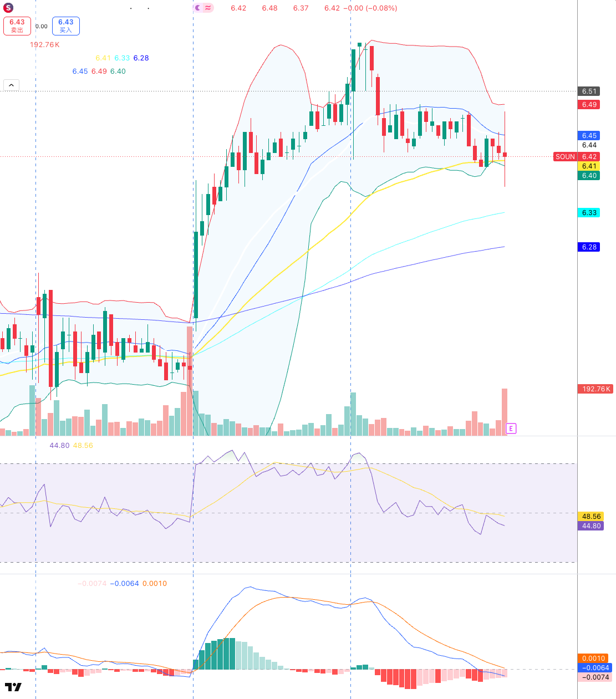Click the TradingView logo in bottom corner
Screen dimensions: 616x699
point(13,687)
